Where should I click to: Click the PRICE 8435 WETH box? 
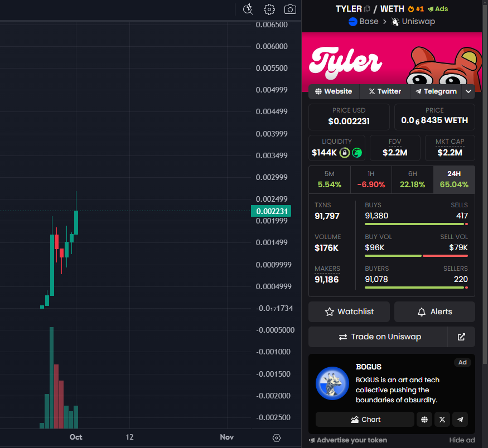coord(434,117)
